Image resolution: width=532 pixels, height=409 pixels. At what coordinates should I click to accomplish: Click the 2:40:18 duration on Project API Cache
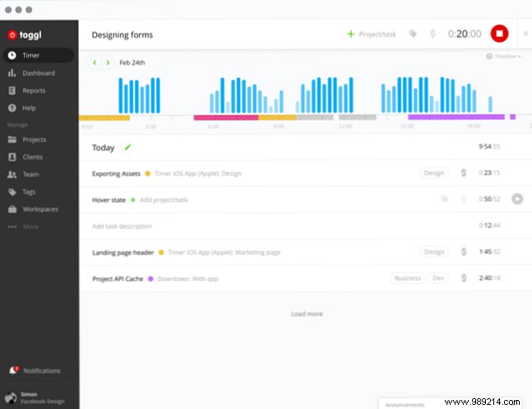(489, 278)
